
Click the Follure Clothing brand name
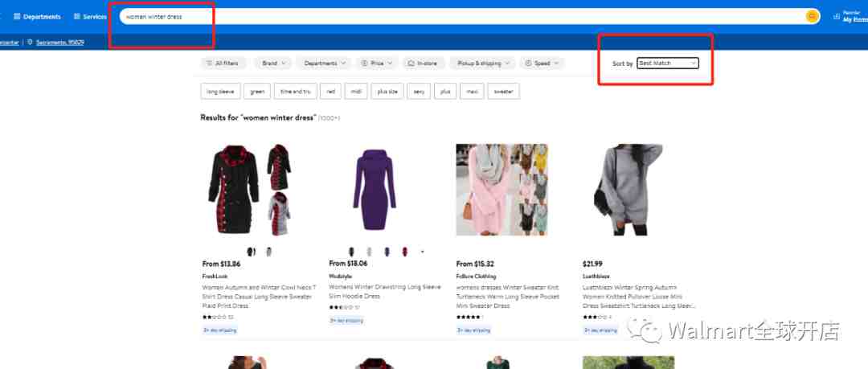(x=476, y=276)
